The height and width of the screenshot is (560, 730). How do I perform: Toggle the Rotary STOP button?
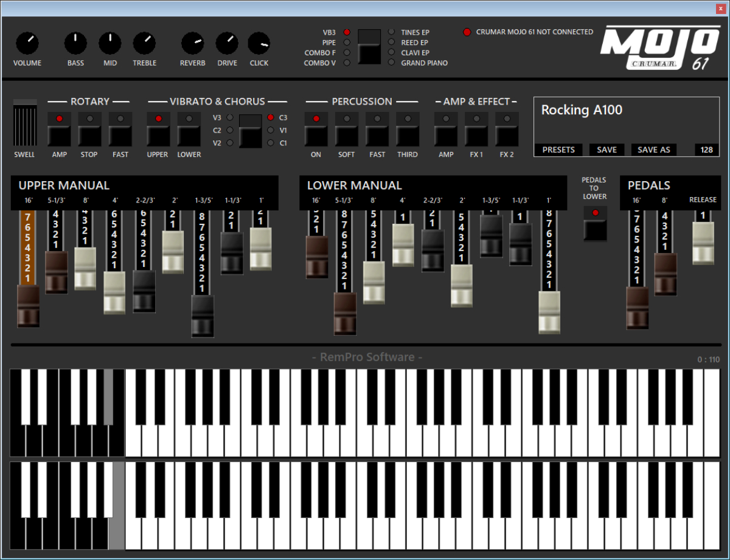coord(90,130)
